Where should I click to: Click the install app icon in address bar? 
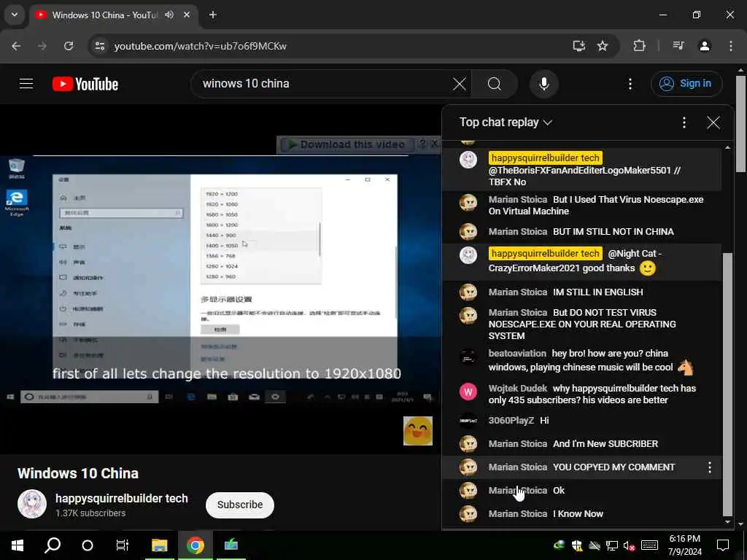[x=578, y=46]
